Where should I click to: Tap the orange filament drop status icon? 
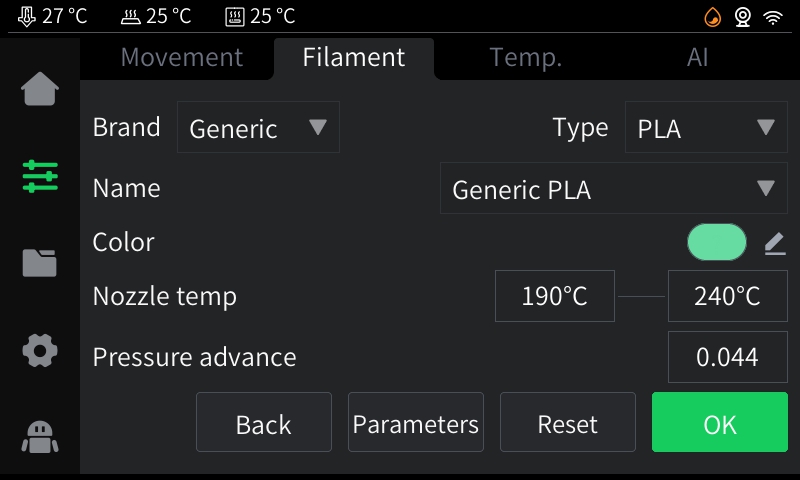click(713, 16)
